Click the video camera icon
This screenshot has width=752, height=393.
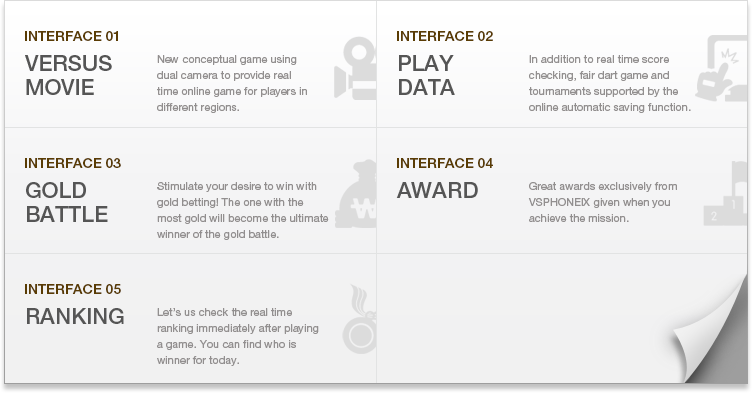(x=355, y=68)
